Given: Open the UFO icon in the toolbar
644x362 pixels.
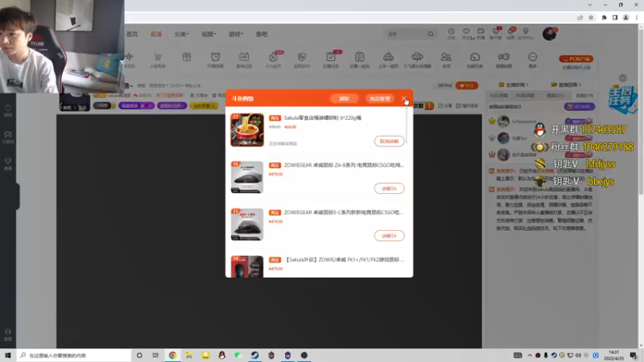Looking at the screenshot, I should (x=417, y=57).
